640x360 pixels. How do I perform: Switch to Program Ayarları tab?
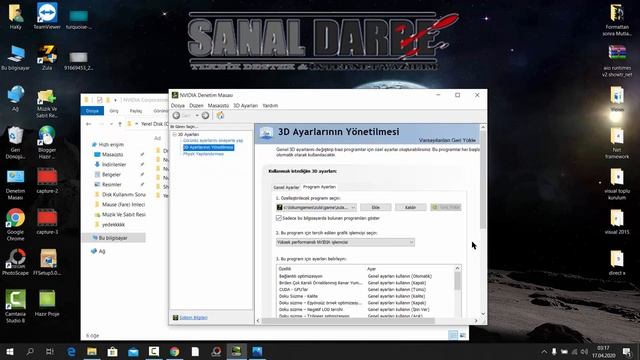(x=319, y=187)
